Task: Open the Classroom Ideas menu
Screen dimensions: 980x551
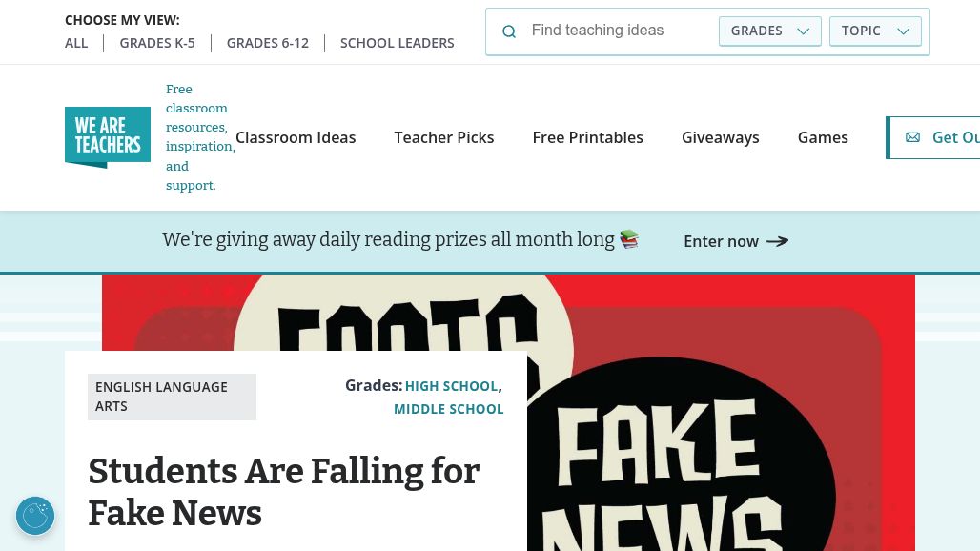Action: point(296,137)
